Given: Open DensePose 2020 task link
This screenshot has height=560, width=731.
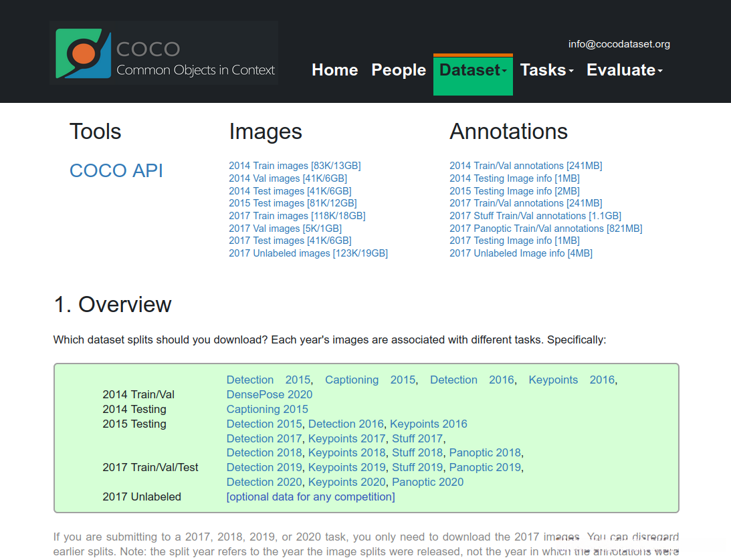Looking at the screenshot, I should tap(270, 395).
